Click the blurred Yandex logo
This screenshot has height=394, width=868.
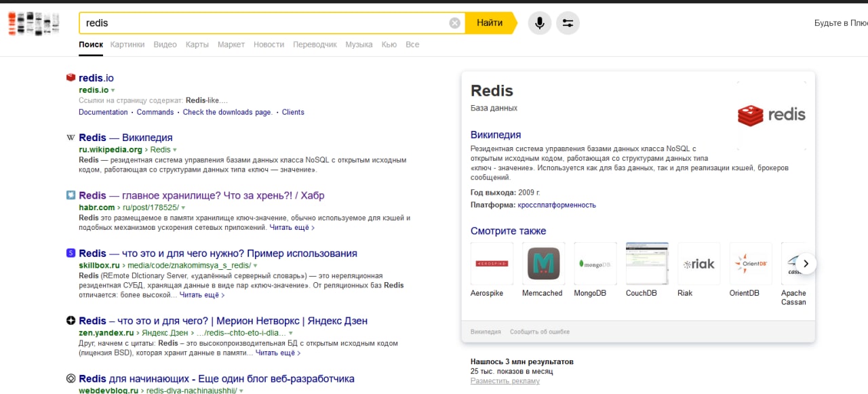(x=34, y=23)
